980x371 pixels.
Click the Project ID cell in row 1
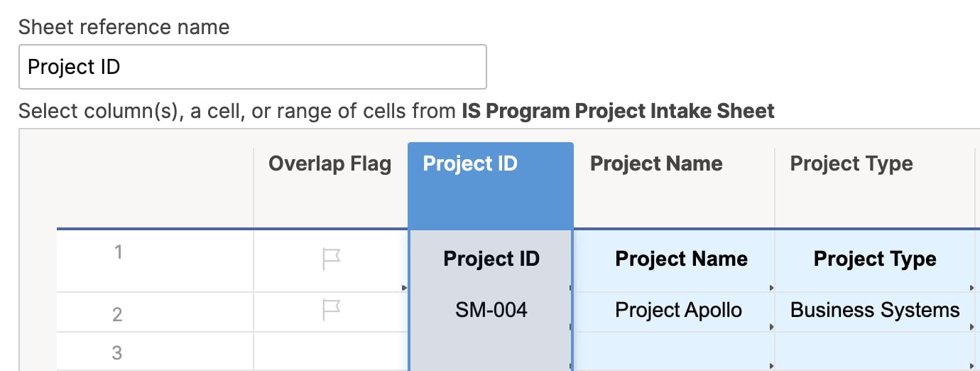pyautogui.click(x=491, y=259)
